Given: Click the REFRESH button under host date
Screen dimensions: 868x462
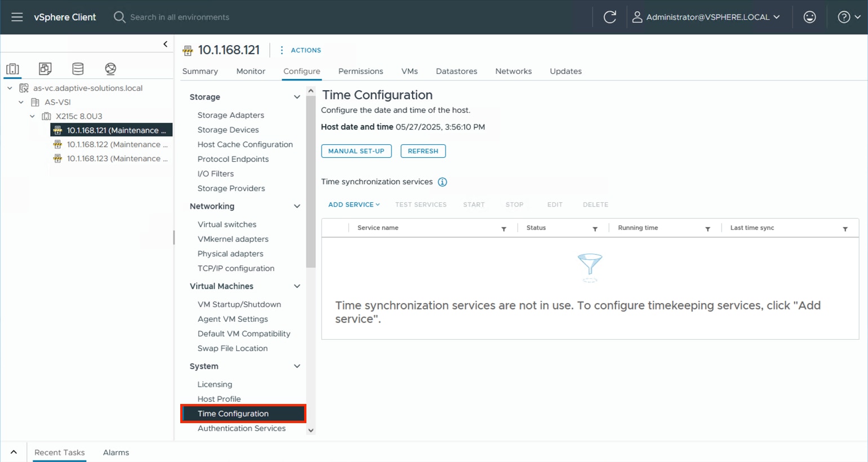Looking at the screenshot, I should pos(422,151).
